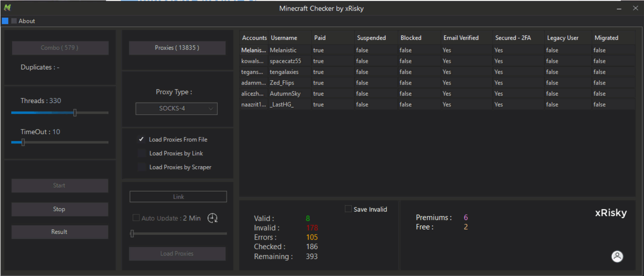Click the Premiums count value 6

pyautogui.click(x=466, y=218)
